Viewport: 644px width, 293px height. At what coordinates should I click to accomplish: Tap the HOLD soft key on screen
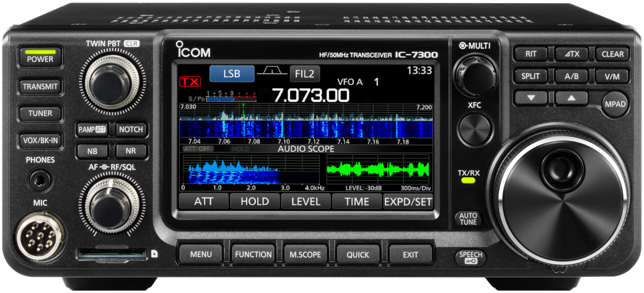pos(255,201)
